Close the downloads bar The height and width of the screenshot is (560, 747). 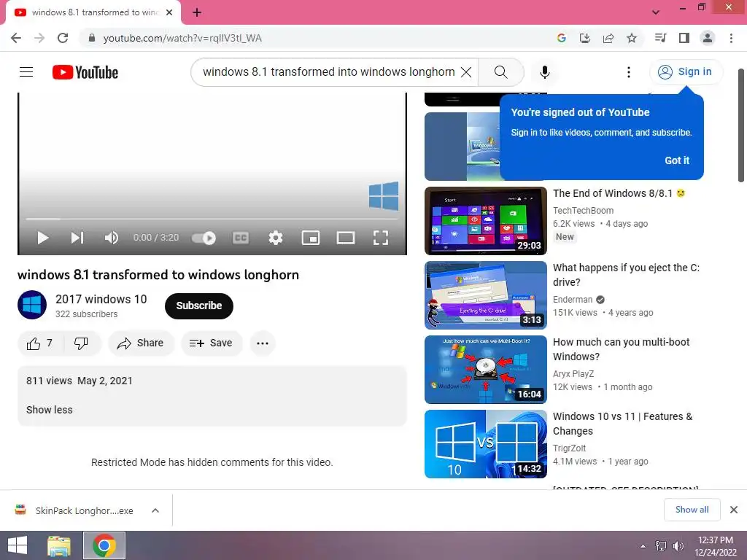point(734,510)
